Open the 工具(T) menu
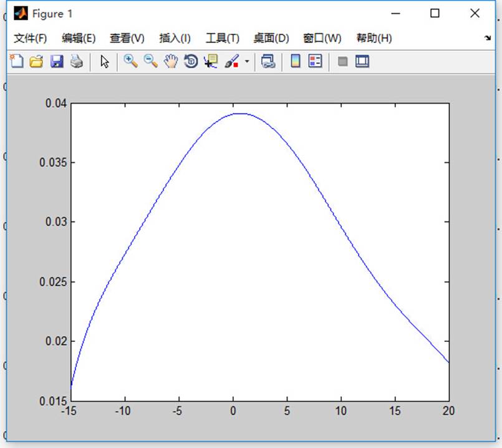The width and height of the screenshot is (502, 448). (x=222, y=38)
